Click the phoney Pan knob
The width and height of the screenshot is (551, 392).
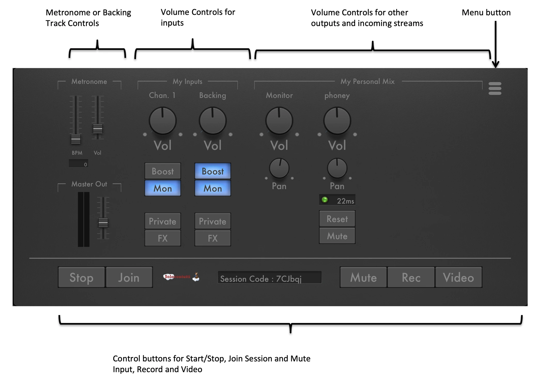pyautogui.click(x=337, y=168)
